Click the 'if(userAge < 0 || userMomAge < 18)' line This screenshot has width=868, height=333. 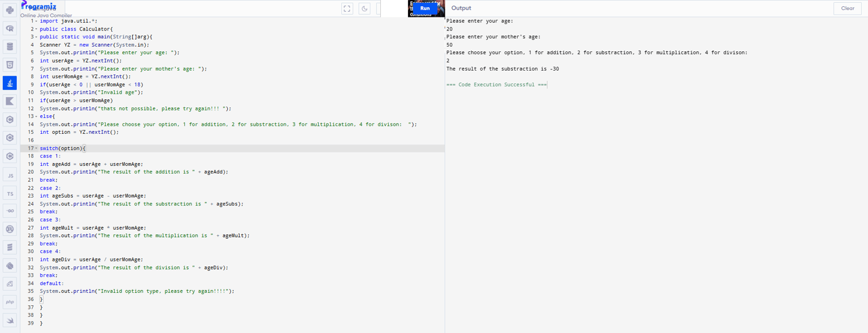[92, 85]
